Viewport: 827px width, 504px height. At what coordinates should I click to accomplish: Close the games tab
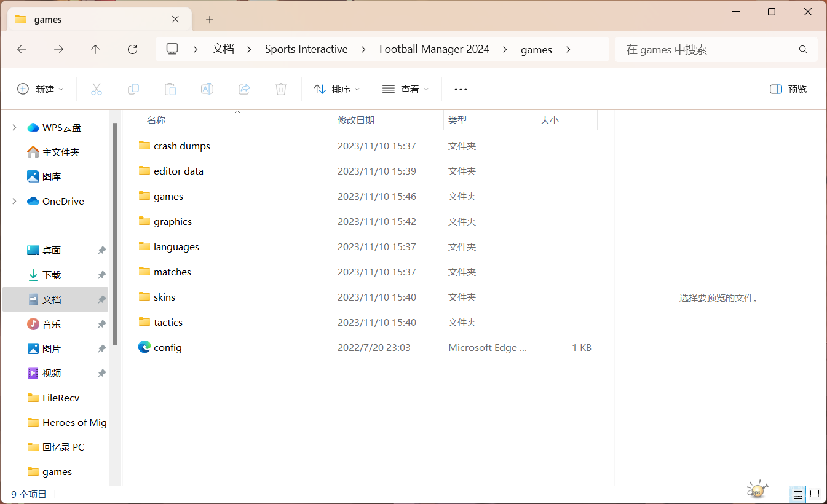pos(175,19)
